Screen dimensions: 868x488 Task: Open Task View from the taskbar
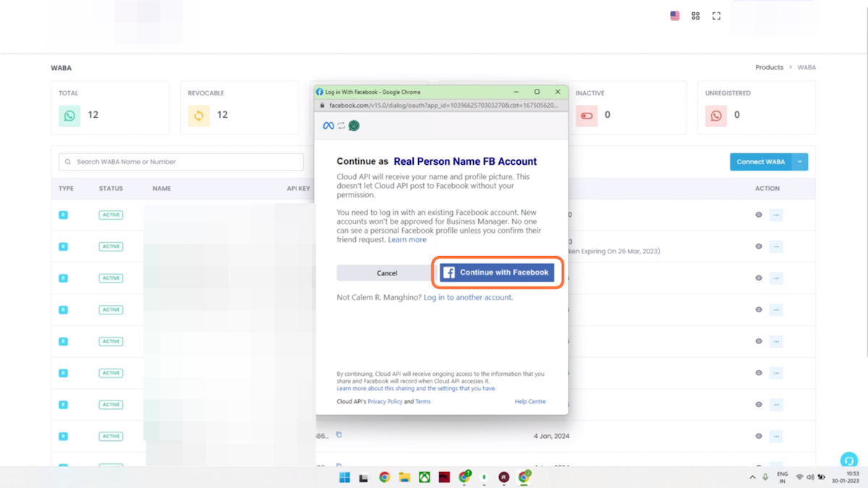click(x=365, y=477)
